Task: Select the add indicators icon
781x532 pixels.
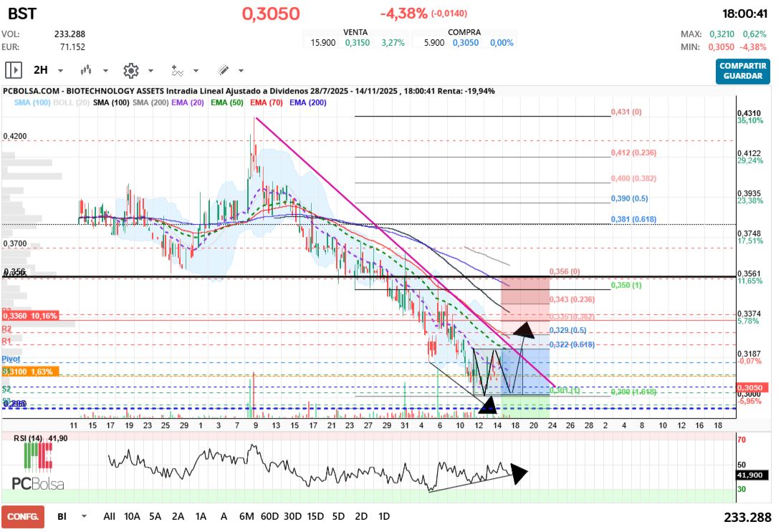Action: 178,70
